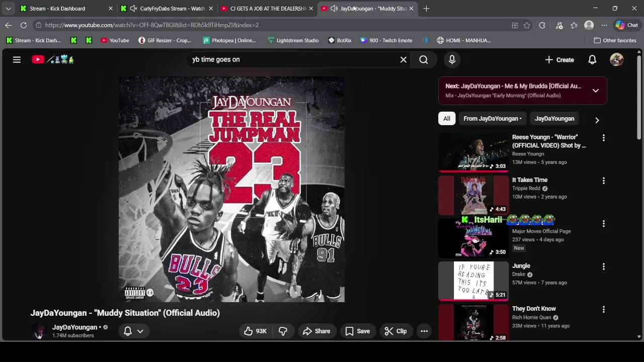
Task: Open YouTube notifications bell
Action: tap(592, 59)
